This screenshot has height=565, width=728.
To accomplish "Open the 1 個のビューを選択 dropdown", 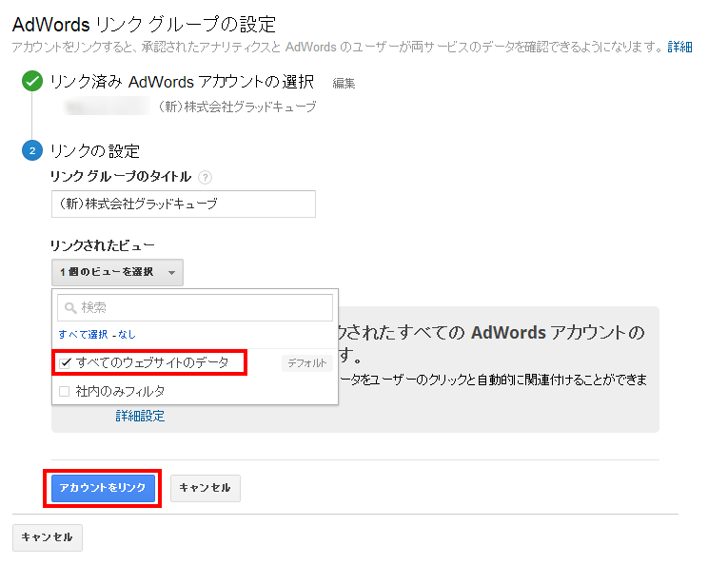I will tap(117, 272).
